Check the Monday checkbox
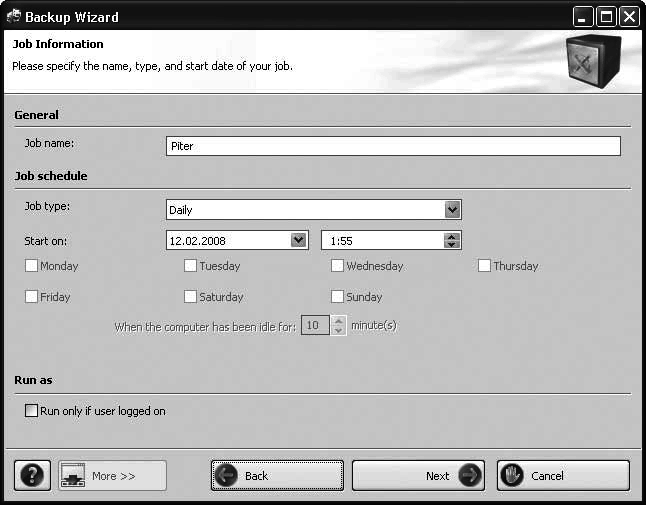The height and width of the screenshot is (505, 646). tap(32, 266)
